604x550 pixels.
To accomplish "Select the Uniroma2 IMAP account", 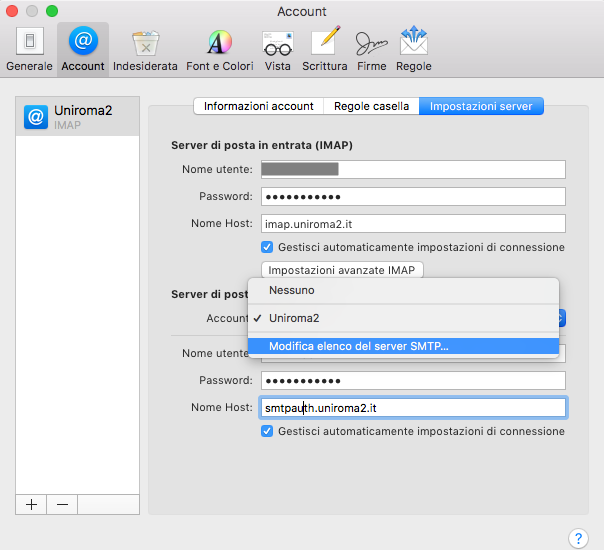I will click(x=77, y=116).
